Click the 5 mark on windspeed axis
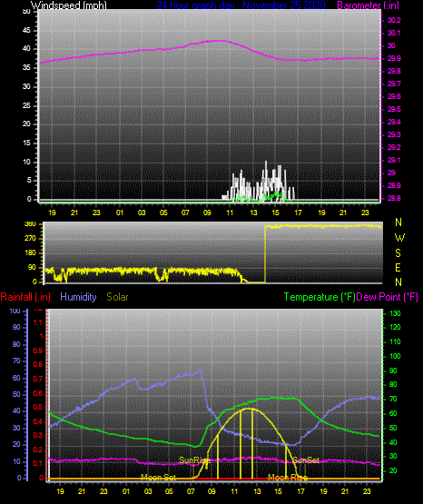 click(29, 180)
